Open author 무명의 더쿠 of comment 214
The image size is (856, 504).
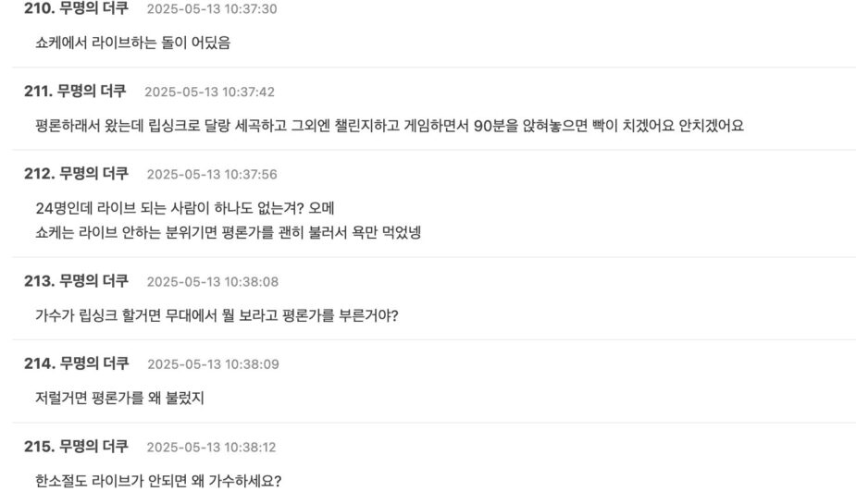pyautogui.click(x=94, y=363)
